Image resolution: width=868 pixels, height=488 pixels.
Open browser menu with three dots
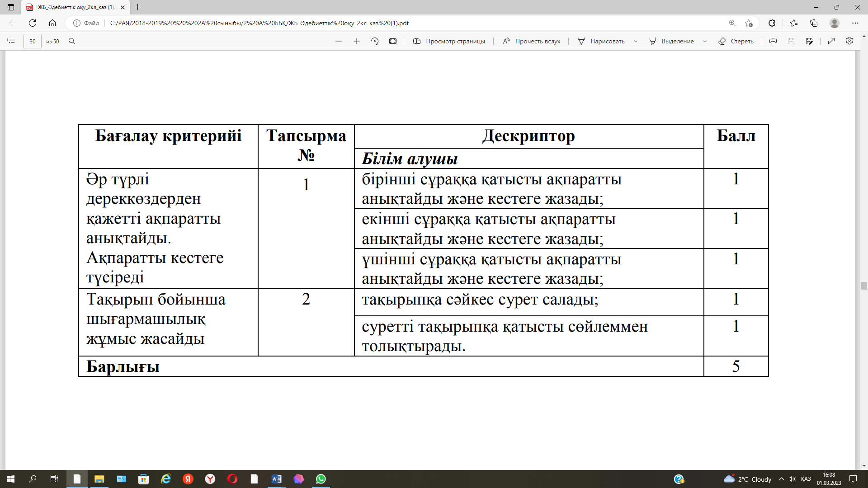(855, 23)
